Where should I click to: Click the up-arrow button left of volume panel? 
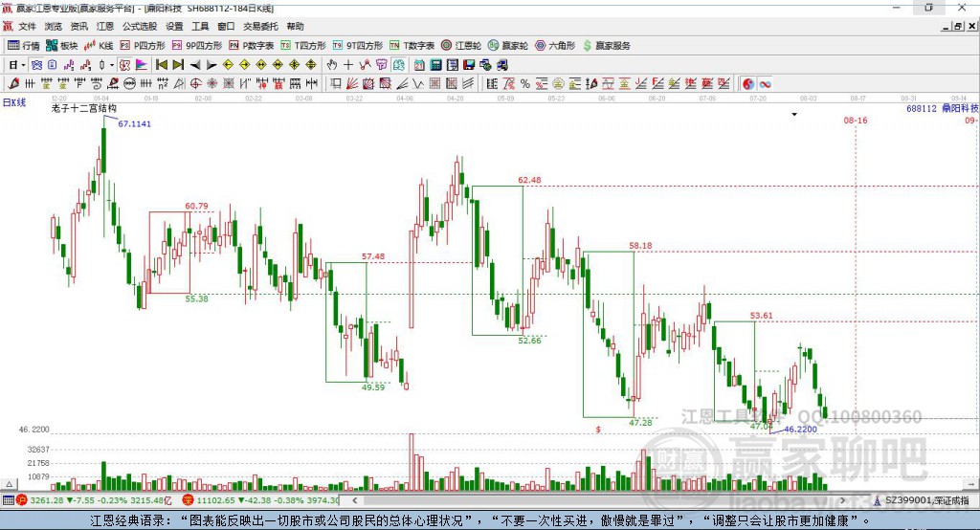pyautogui.click(x=9, y=484)
